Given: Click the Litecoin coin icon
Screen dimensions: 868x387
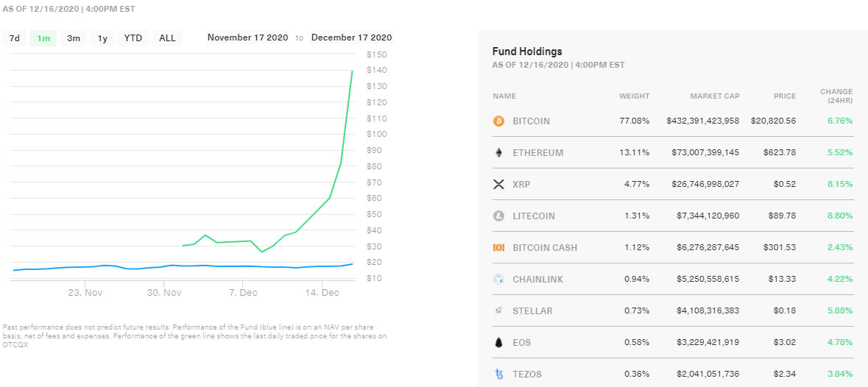Looking at the screenshot, I should pyautogui.click(x=498, y=216).
